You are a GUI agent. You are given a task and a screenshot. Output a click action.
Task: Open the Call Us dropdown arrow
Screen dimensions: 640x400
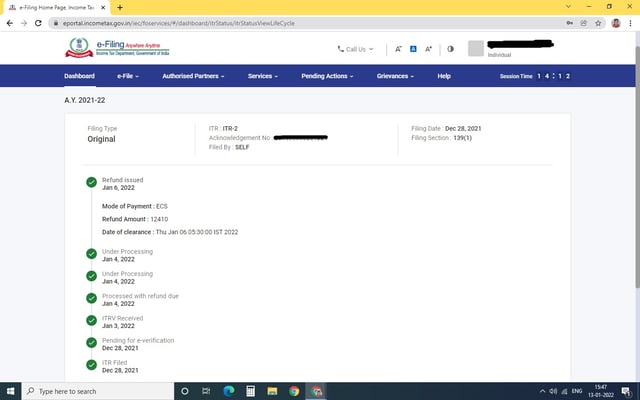(371, 49)
